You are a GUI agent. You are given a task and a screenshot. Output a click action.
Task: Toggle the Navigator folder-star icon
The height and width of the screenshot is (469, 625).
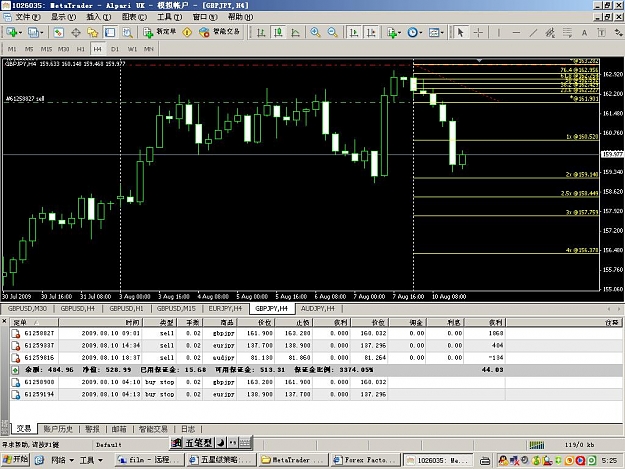(x=93, y=32)
